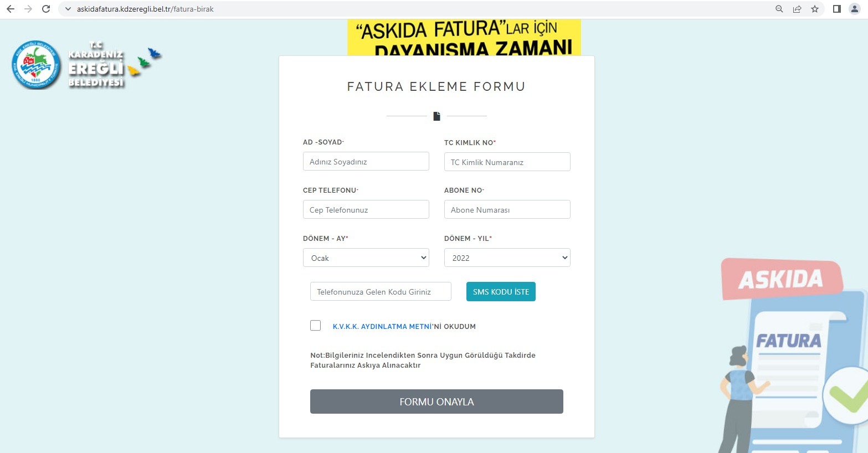Tick the K.V.K.K. okudum checkbox

point(316,326)
